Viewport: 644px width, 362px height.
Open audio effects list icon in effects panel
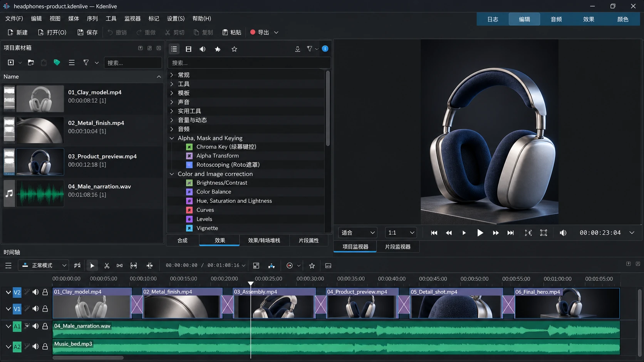203,49
